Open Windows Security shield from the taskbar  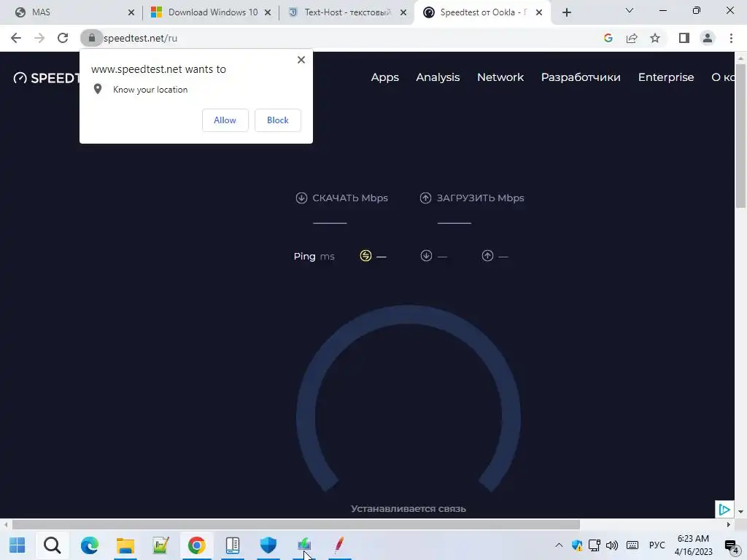coord(268,545)
